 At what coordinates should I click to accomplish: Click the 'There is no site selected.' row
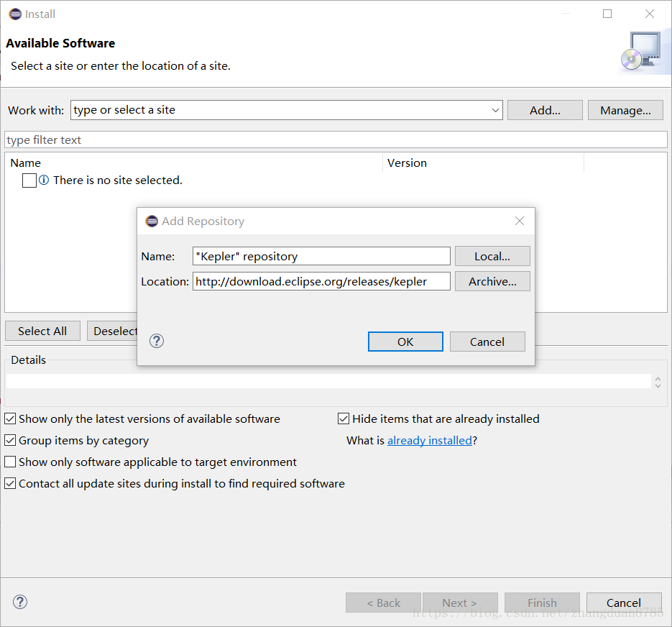(118, 180)
